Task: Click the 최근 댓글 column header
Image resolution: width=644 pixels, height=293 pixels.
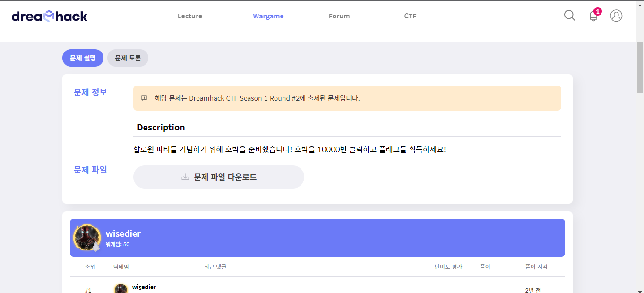Action: click(x=215, y=267)
